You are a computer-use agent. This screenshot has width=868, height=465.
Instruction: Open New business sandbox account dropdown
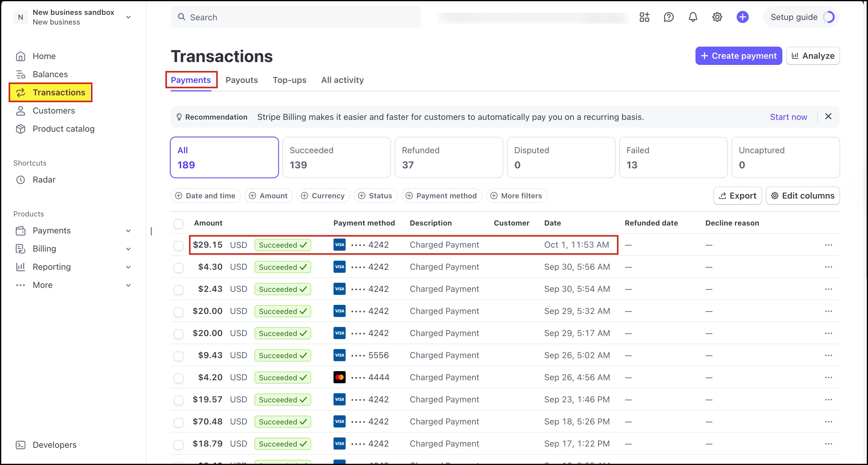click(x=128, y=17)
